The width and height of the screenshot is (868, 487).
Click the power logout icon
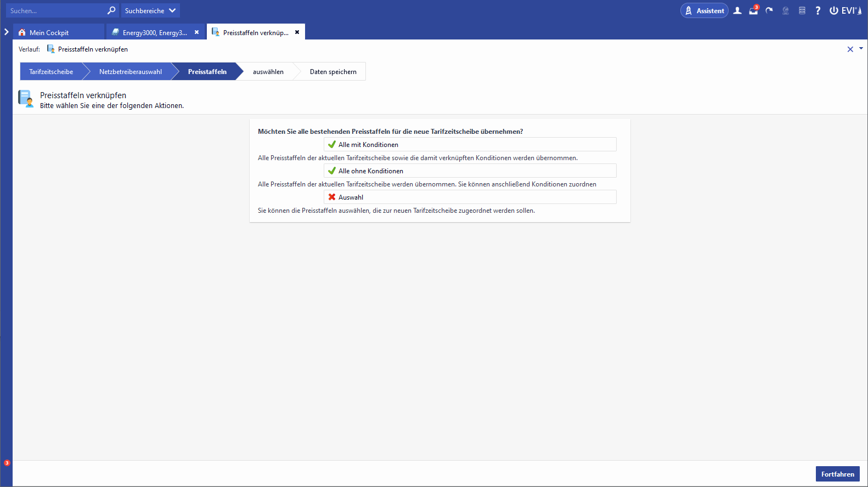[833, 10]
